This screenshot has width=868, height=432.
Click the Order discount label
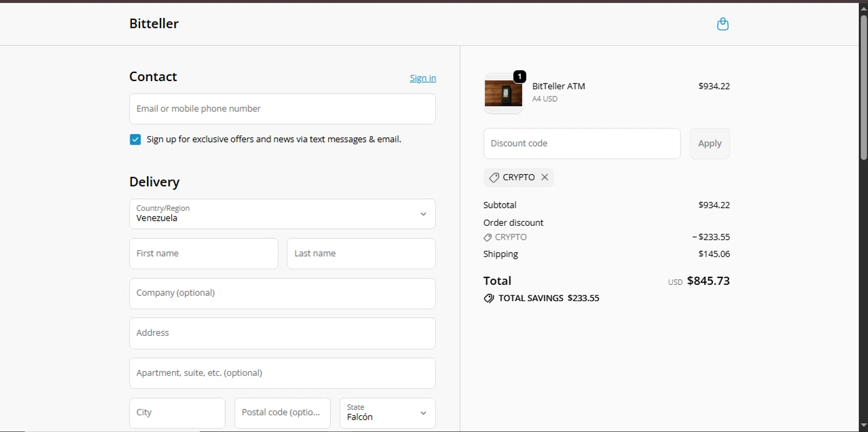coord(513,223)
